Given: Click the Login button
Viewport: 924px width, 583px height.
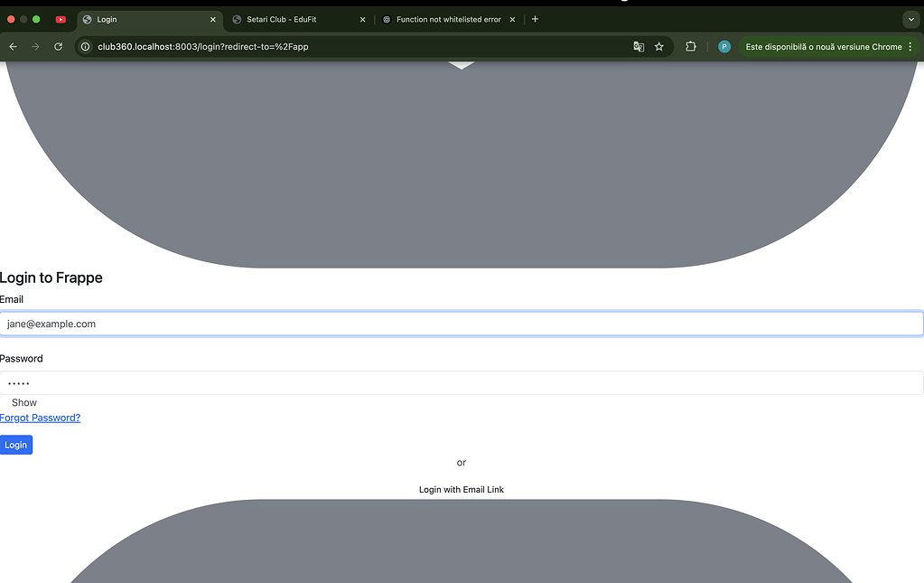Looking at the screenshot, I should pyautogui.click(x=15, y=444).
